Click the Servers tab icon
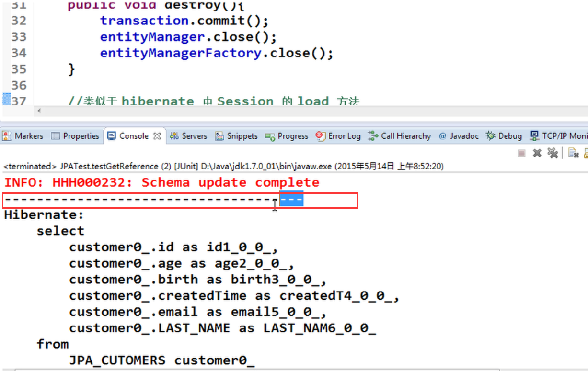This screenshot has width=588, height=371. coord(174,136)
